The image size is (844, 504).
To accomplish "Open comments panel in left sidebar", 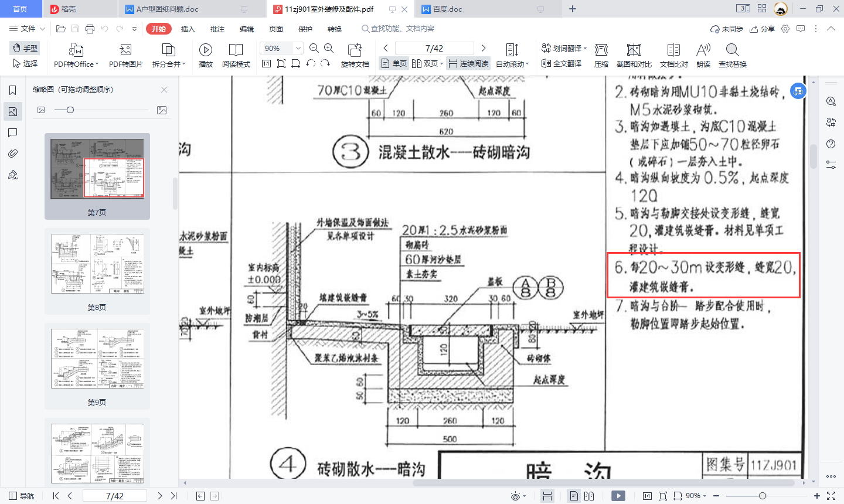I will pyautogui.click(x=12, y=132).
